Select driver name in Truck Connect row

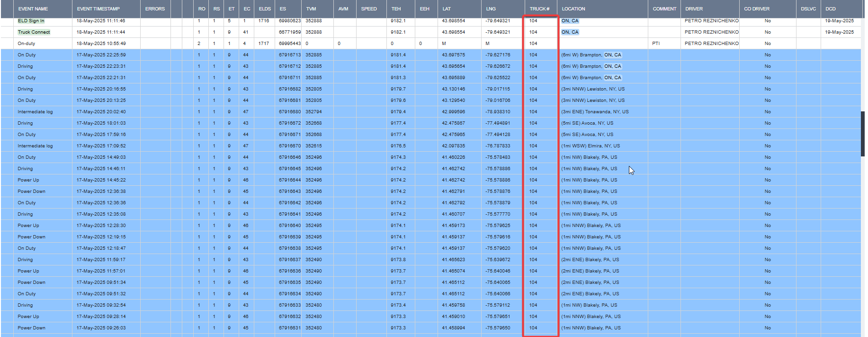coord(711,32)
